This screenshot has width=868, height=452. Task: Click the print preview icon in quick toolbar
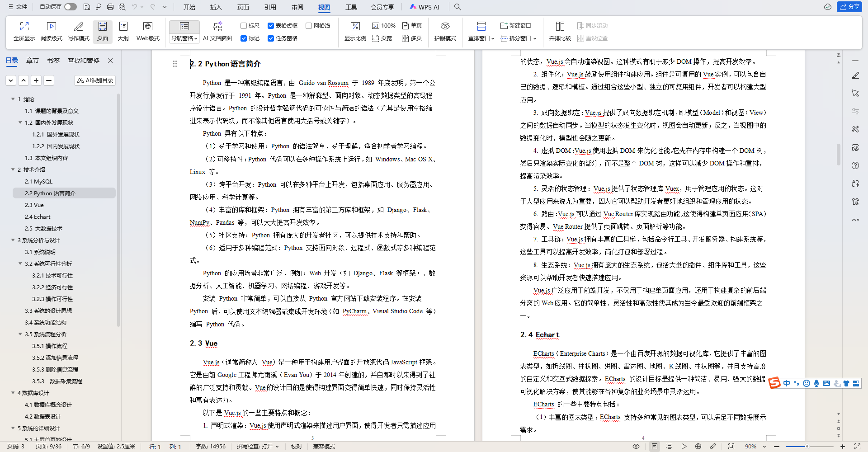pyautogui.click(x=122, y=7)
